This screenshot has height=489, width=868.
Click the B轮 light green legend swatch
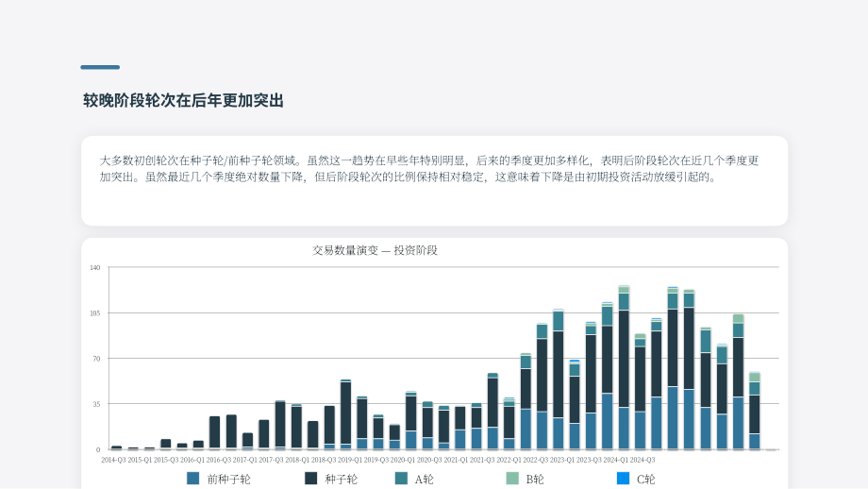pos(512,479)
